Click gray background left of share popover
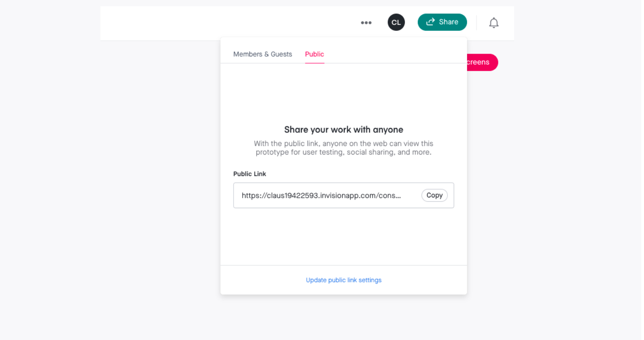 point(159,172)
